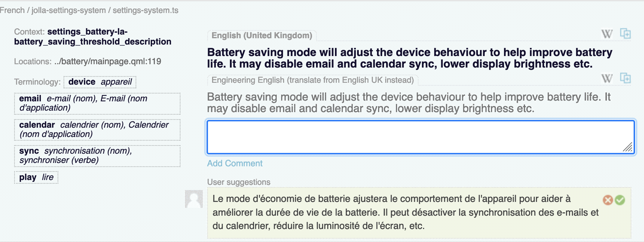
Task: Select the 'play lire' terminology entry
Action: (36, 177)
